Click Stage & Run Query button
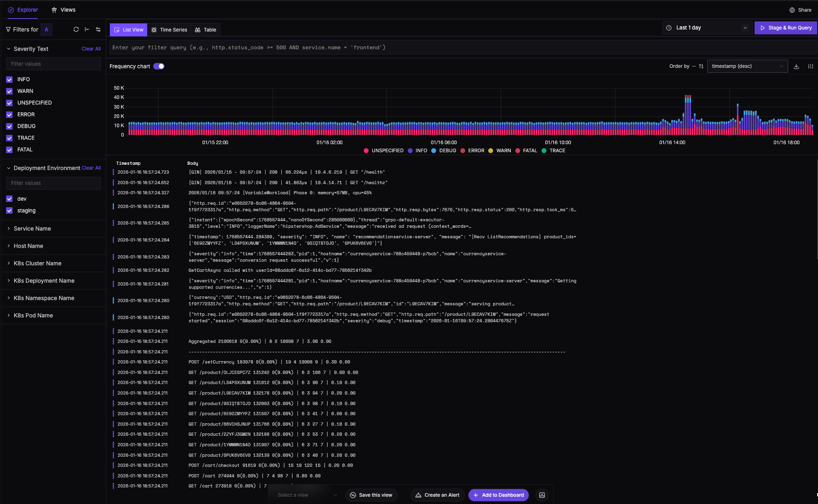 (x=785, y=28)
